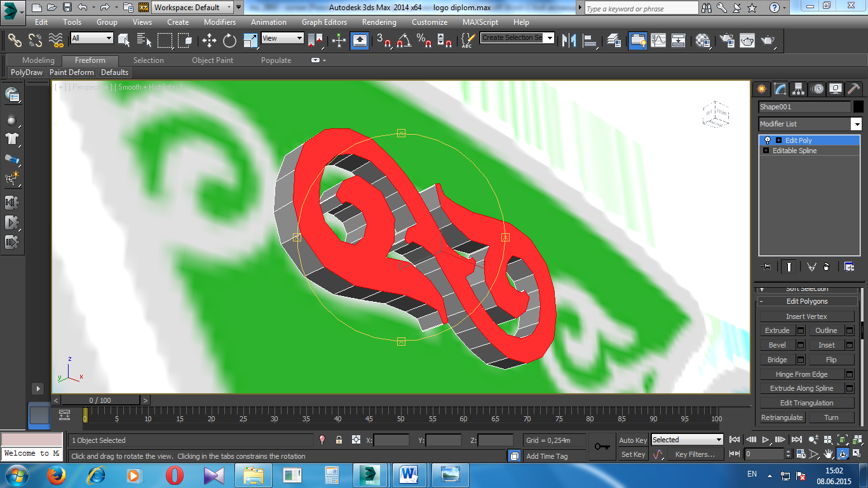This screenshot has width=868, height=488.
Task: Open Firefox from the taskbar
Action: tap(57, 475)
